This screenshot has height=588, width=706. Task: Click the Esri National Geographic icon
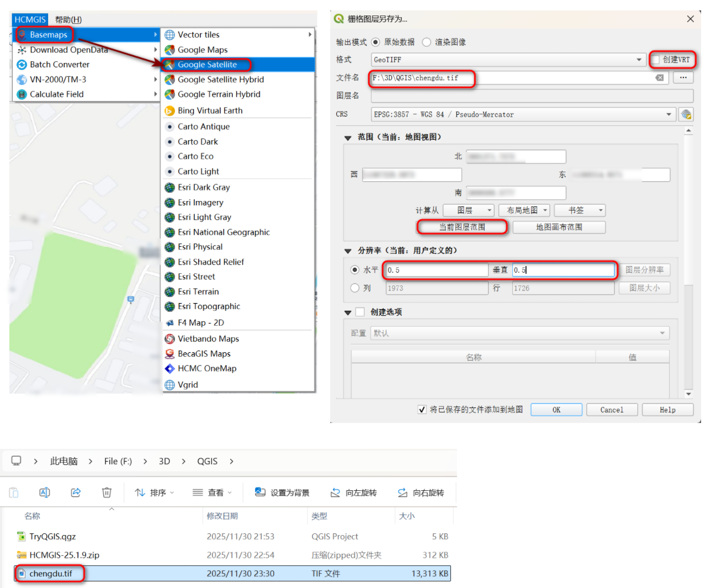coord(170,232)
